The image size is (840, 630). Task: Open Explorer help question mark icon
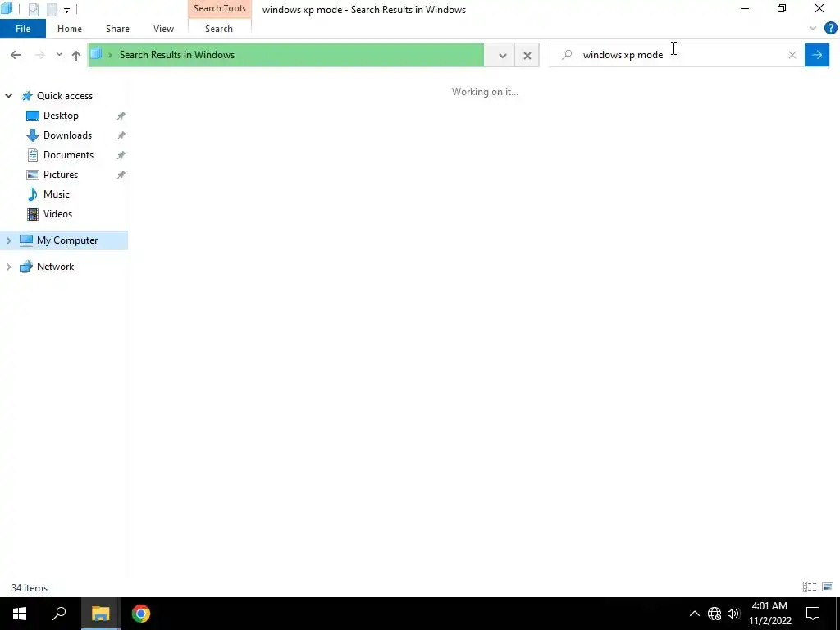coord(830,28)
